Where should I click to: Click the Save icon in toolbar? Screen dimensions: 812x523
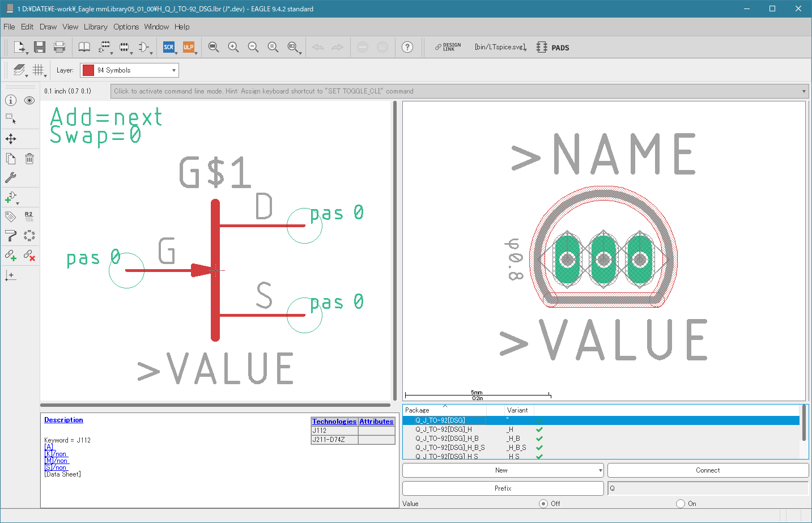pos(39,47)
